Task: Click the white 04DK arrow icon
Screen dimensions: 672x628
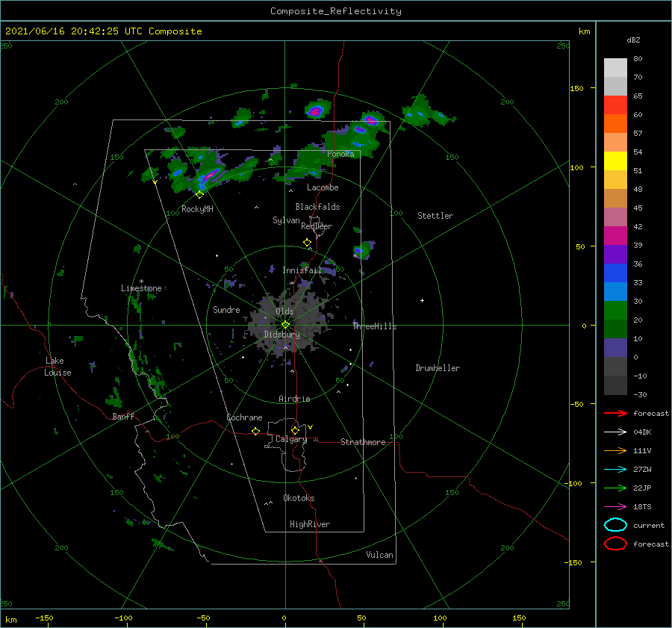Action: pos(615,432)
